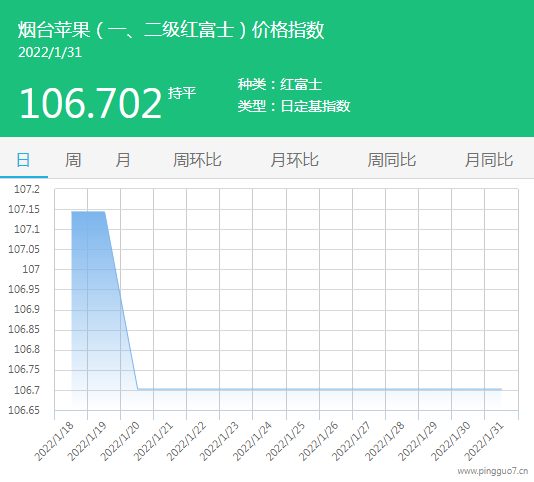Click the chart peak near 2022/1/19
This screenshot has height=482, width=534.
88,212
